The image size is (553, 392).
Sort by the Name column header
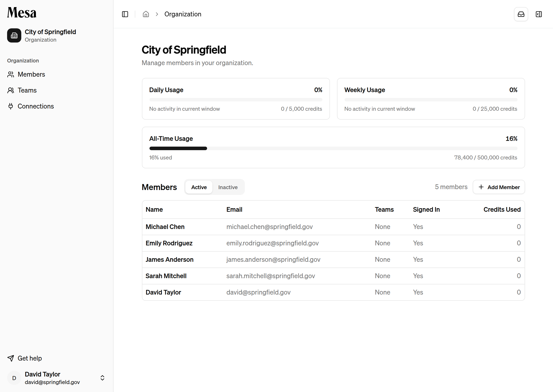point(154,210)
